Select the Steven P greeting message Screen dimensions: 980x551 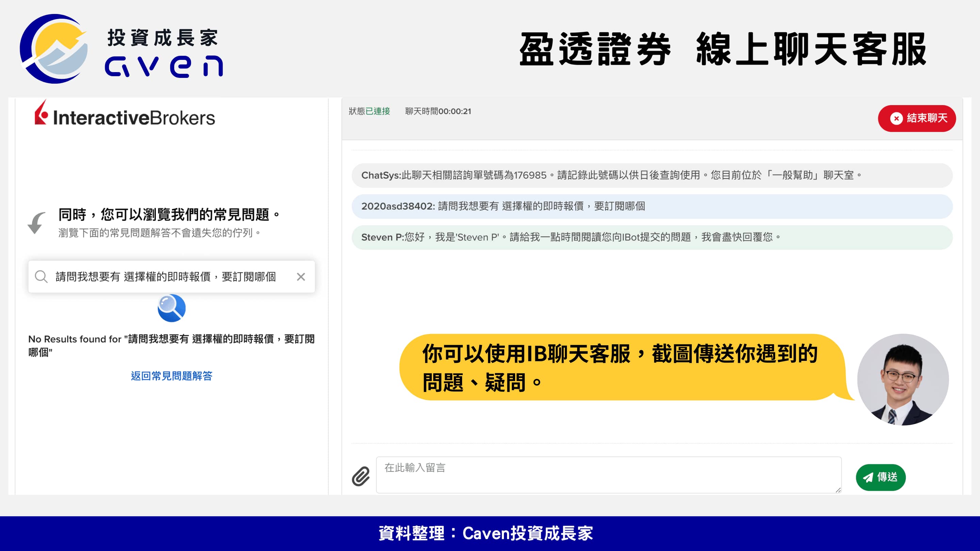(652, 237)
